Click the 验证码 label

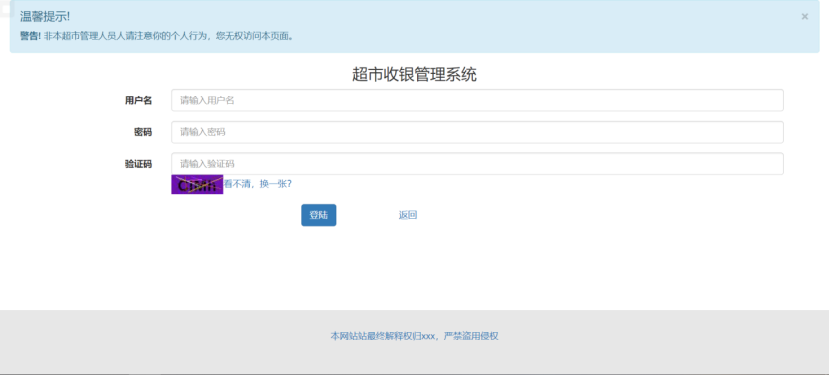pos(139,164)
